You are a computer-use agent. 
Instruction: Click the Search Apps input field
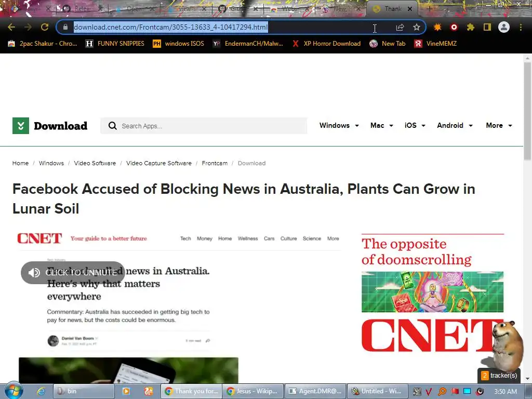pos(204,126)
